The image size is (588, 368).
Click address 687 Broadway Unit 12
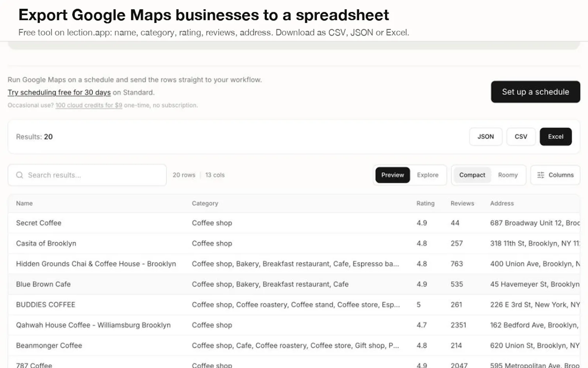click(x=535, y=223)
